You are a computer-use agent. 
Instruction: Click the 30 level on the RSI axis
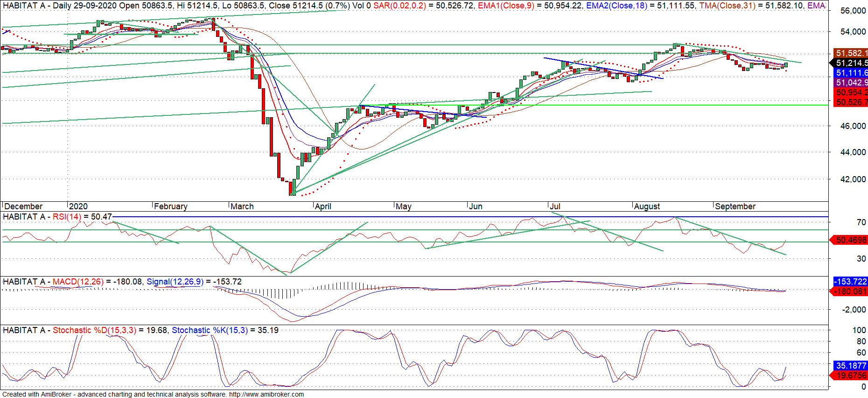[x=861, y=259]
